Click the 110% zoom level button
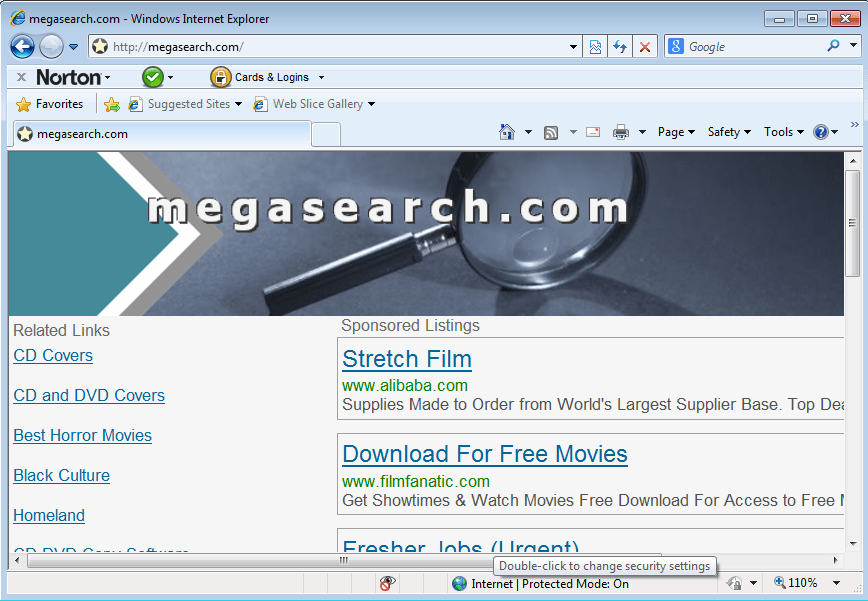This screenshot has width=868, height=601. pyautogui.click(x=796, y=583)
